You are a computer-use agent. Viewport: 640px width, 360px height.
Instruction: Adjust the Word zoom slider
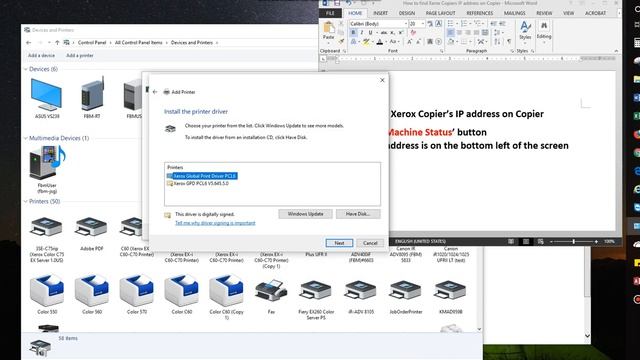[x=573, y=242]
